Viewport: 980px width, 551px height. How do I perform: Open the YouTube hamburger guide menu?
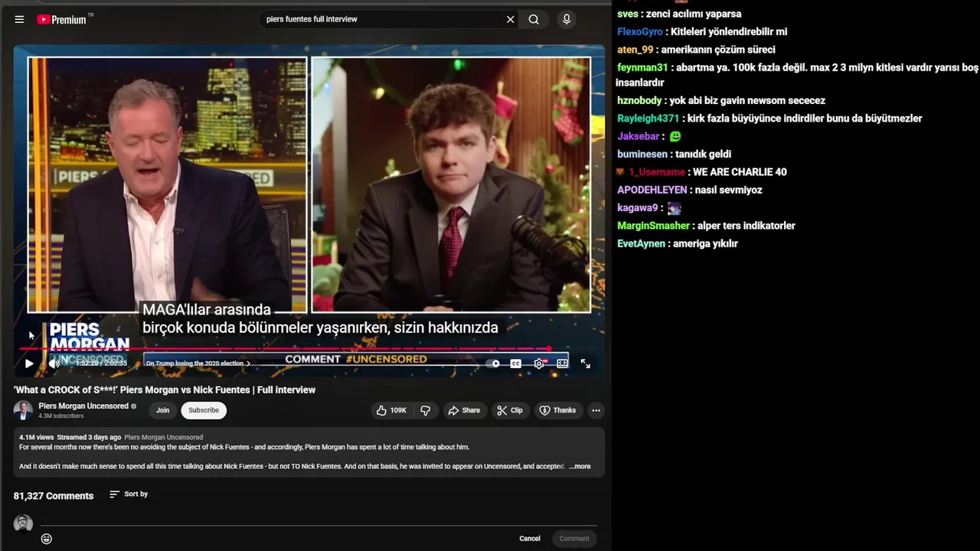point(19,19)
